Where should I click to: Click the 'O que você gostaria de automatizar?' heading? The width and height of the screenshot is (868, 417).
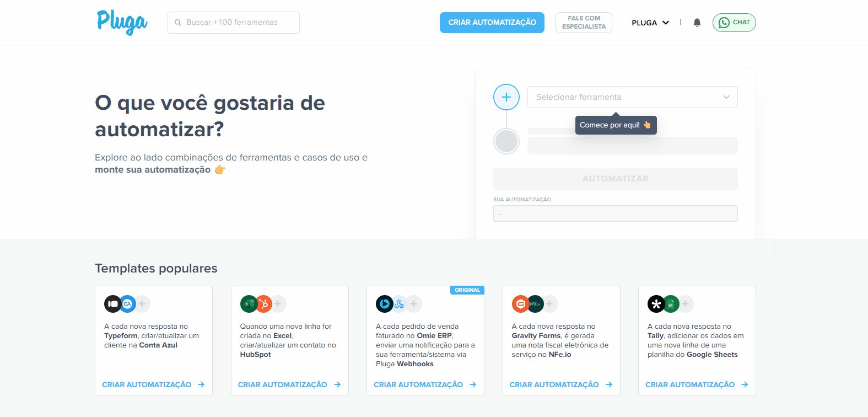(x=210, y=116)
